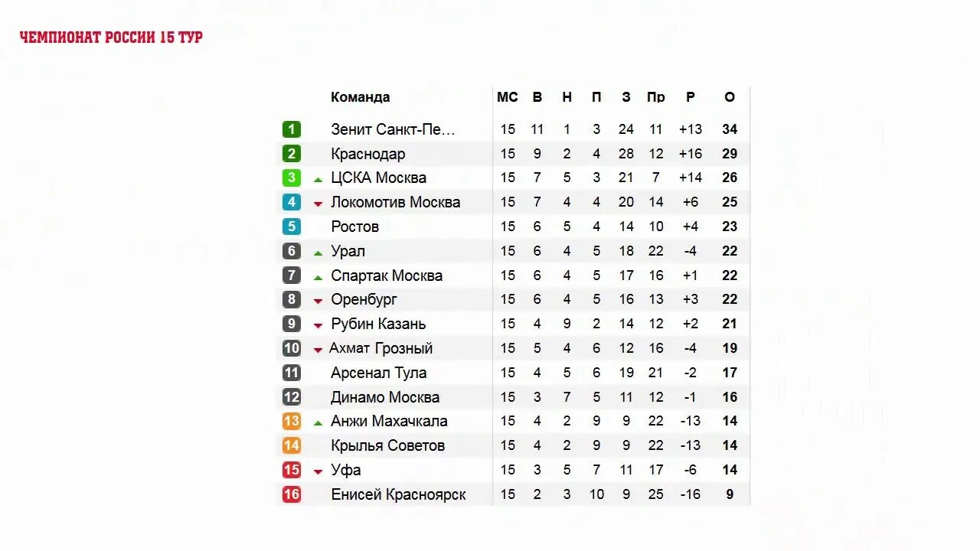Sort by the О points column header
This screenshot has width=980, height=551.
730,97
